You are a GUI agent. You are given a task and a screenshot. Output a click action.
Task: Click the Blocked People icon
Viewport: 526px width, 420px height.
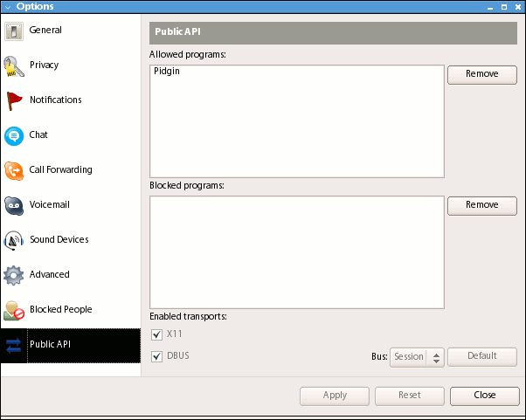coord(14,310)
